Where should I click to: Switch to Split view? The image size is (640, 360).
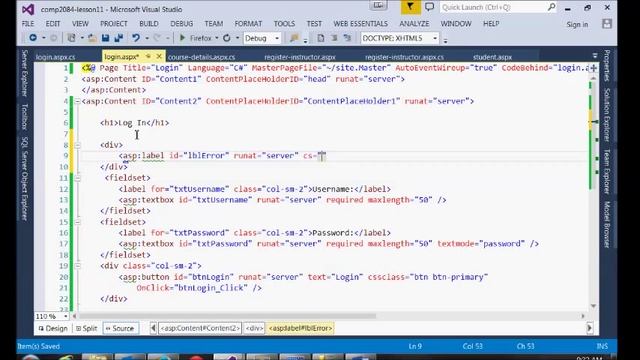(x=87, y=328)
